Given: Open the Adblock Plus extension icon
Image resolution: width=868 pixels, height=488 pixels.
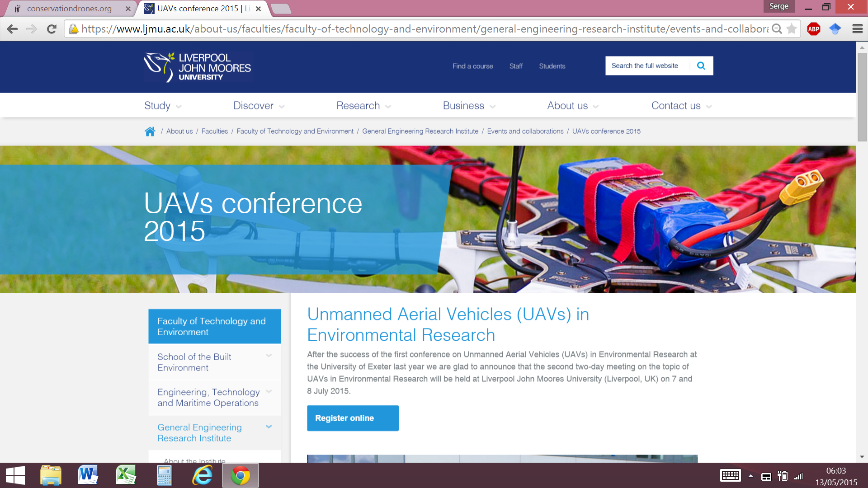Looking at the screenshot, I should point(814,29).
